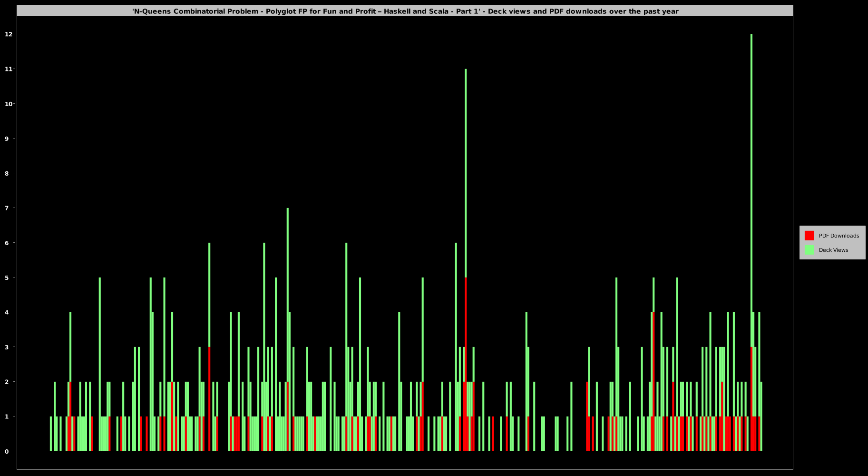Click the y-axis label 9
The width and height of the screenshot is (868, 476).
[x=7, y=139]
